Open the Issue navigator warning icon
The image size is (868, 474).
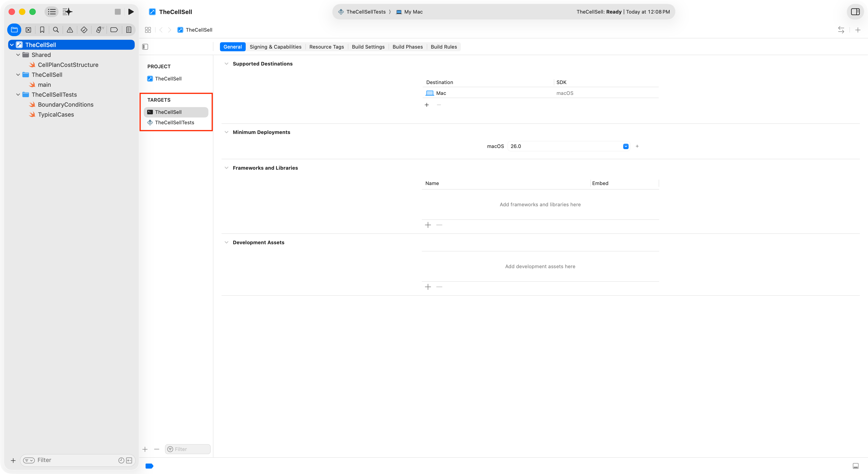[70, 30]
